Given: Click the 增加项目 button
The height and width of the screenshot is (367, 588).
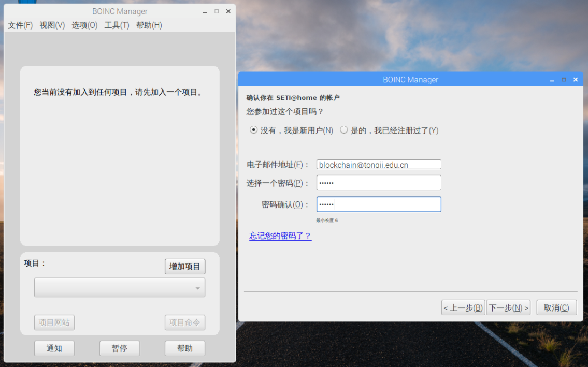Looking at the screenshot, I should point(185,266).
